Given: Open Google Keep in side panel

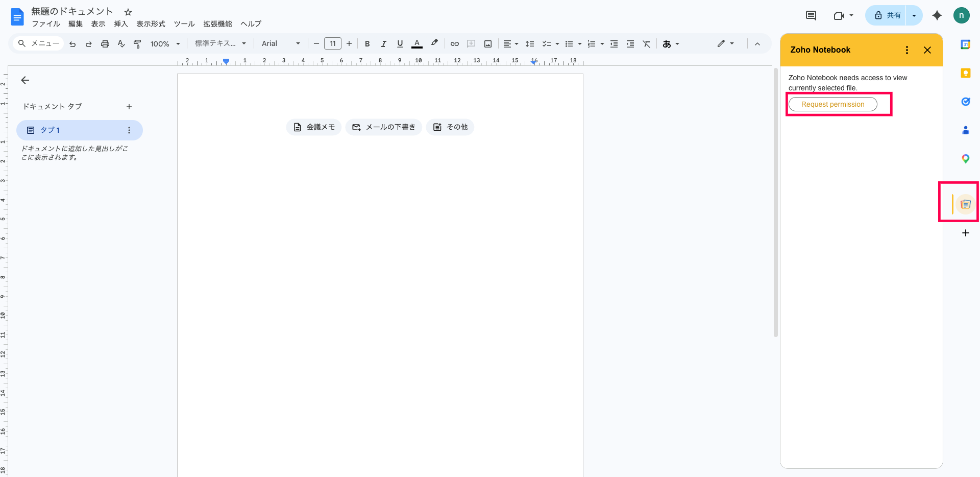Looking at the screenshot, I should tap(965, 73).
